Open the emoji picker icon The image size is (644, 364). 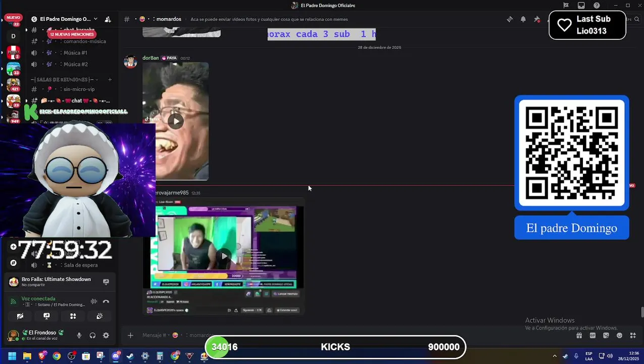619,335
